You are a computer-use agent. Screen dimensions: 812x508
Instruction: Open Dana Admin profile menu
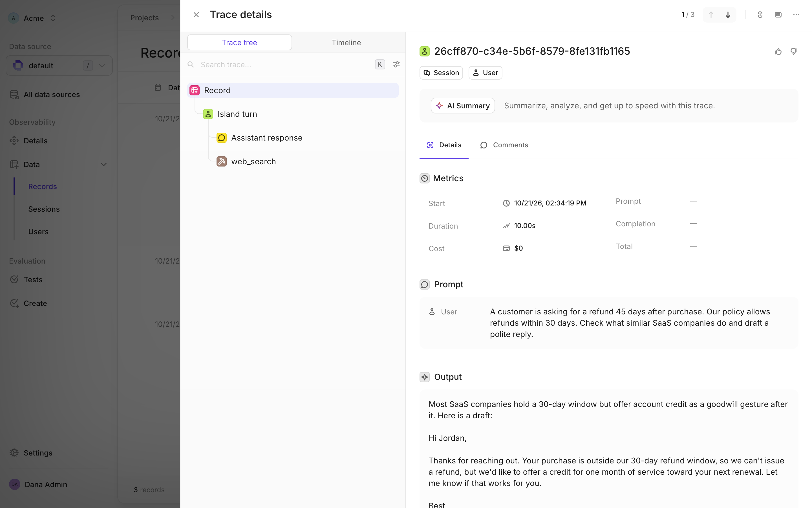pos(38,485)
